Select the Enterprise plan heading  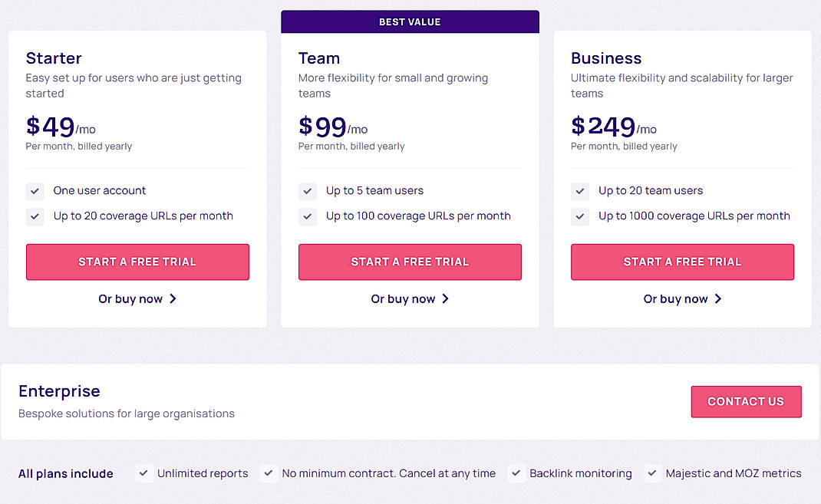click(59, 391)
